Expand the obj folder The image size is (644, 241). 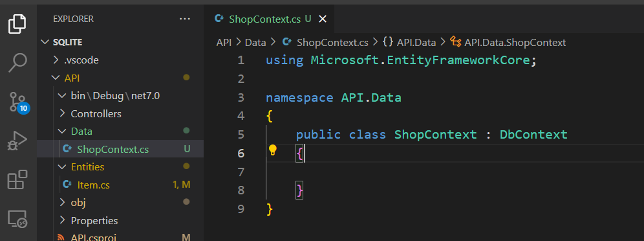tap(63, 202)
